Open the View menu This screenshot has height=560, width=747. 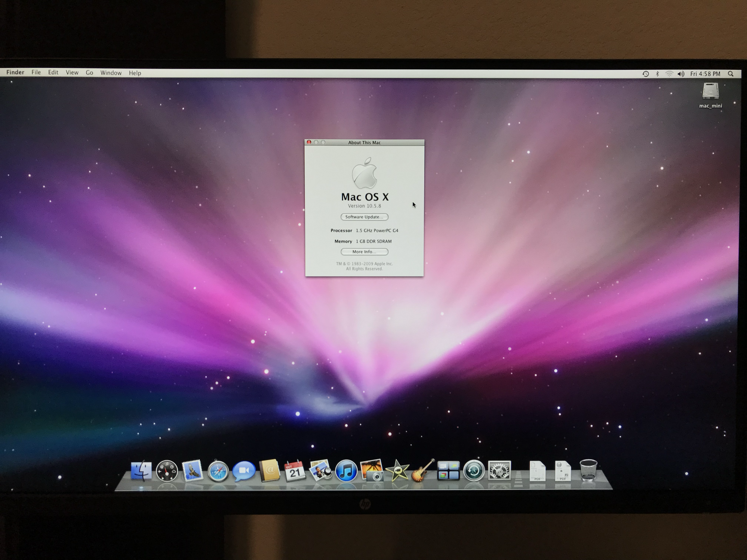pyautogui.click(x=72, y=72)
